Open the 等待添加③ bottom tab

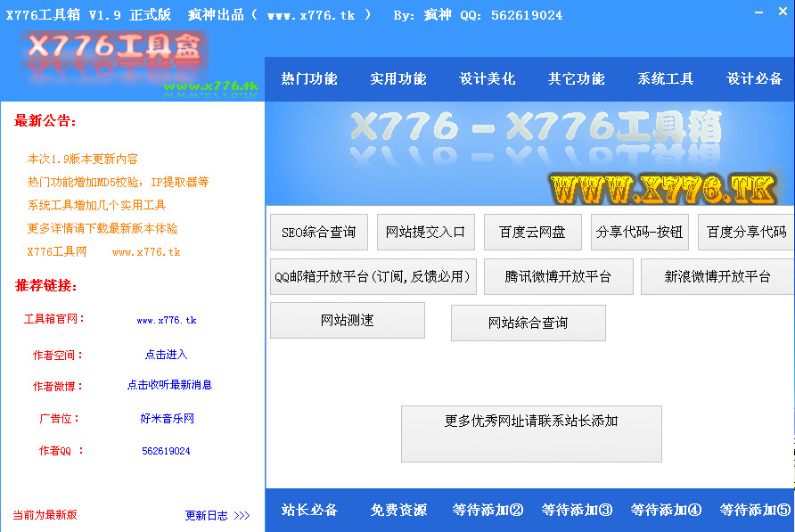(577, 510)
